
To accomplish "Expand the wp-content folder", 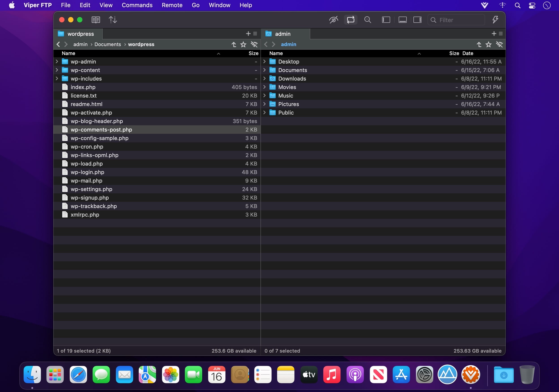I will pos(57,70).
